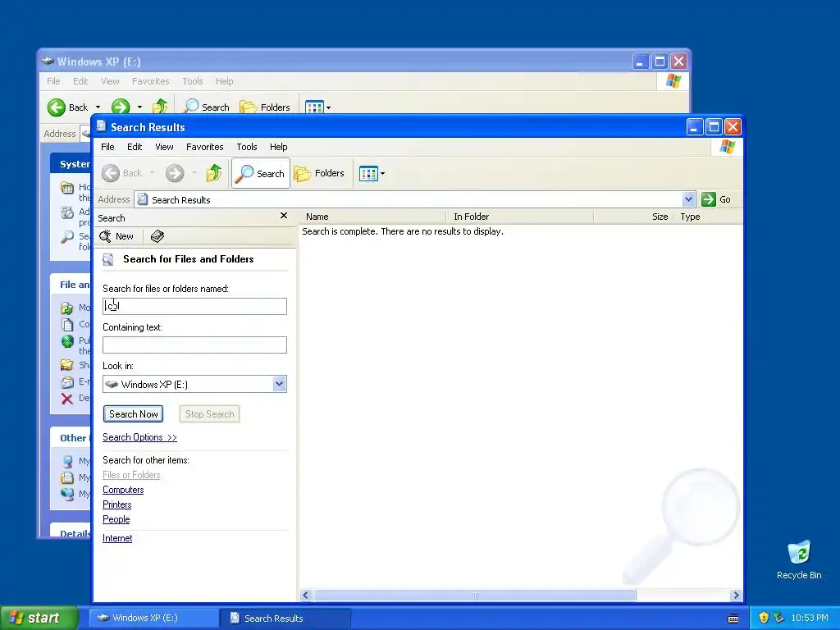The image size is (840, 630).
Task: Click the on-screen keyboard icon in taskbar
Action: [733, 619]
